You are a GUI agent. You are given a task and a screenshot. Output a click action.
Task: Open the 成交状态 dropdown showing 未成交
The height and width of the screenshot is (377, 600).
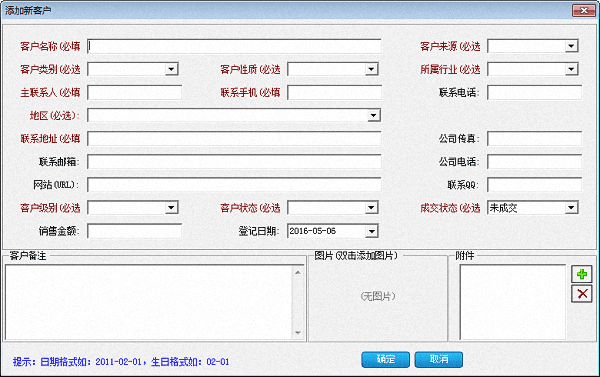571,208
